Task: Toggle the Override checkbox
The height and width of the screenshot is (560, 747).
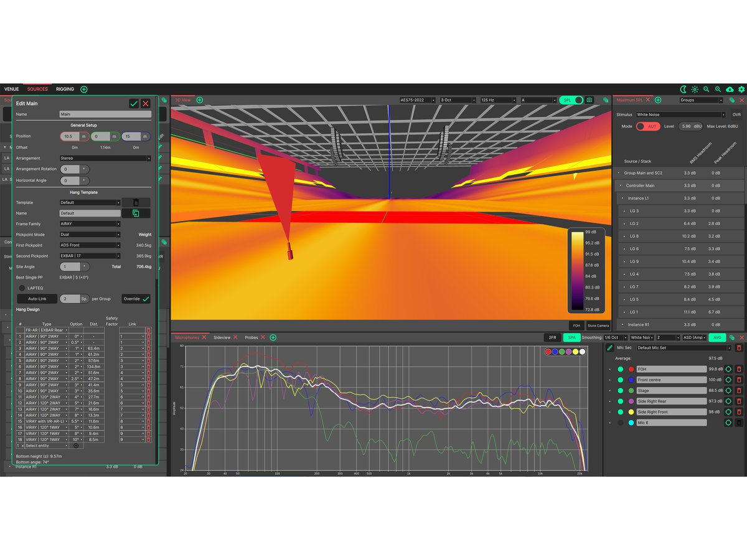Action: (136, 299)
